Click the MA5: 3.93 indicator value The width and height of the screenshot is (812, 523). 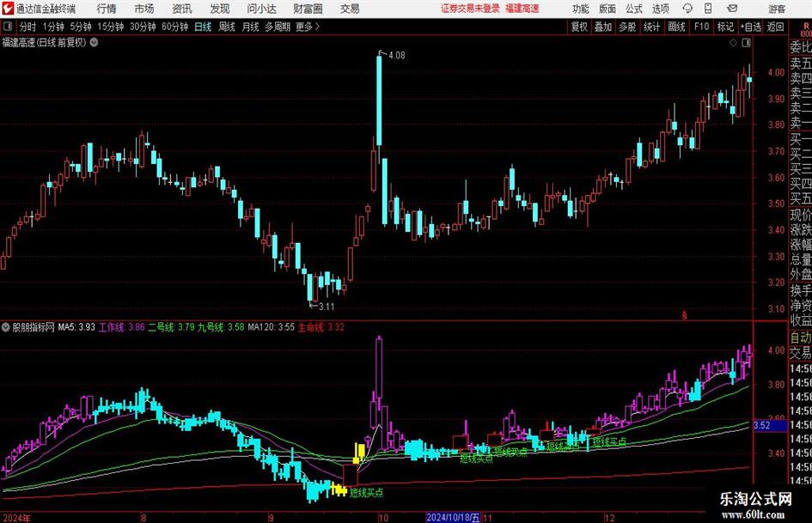[76, 326]
